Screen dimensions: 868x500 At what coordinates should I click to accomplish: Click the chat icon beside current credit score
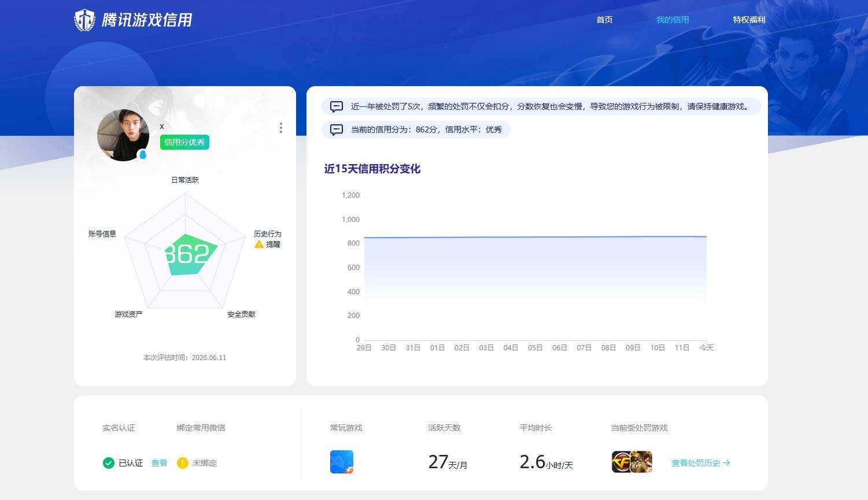[x=337, y=129]
